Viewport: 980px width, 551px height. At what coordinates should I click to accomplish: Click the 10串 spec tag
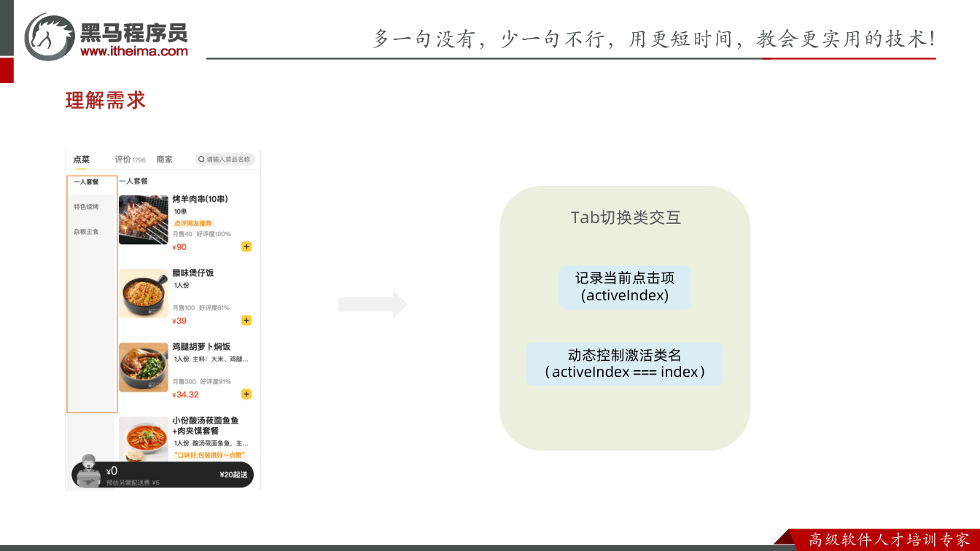[180, 211]
